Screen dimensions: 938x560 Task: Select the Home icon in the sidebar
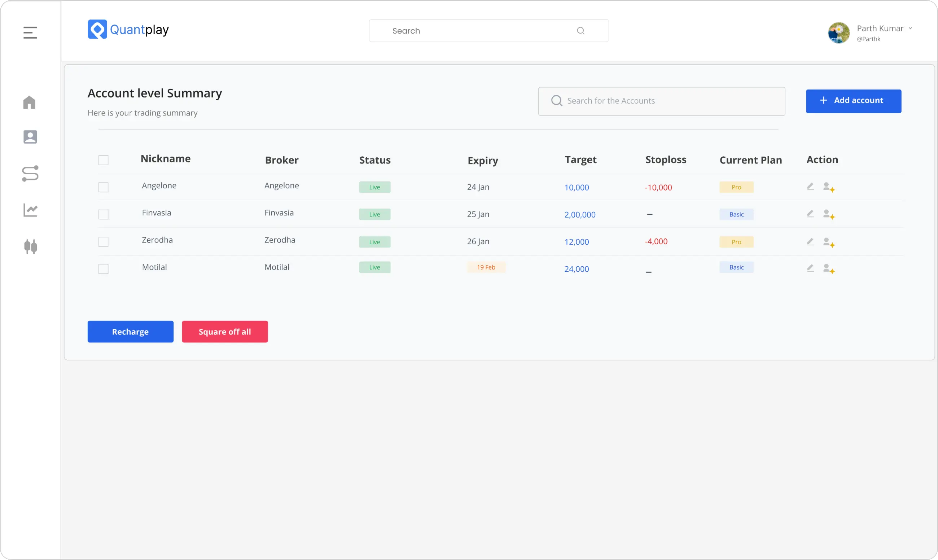[30, 102]
